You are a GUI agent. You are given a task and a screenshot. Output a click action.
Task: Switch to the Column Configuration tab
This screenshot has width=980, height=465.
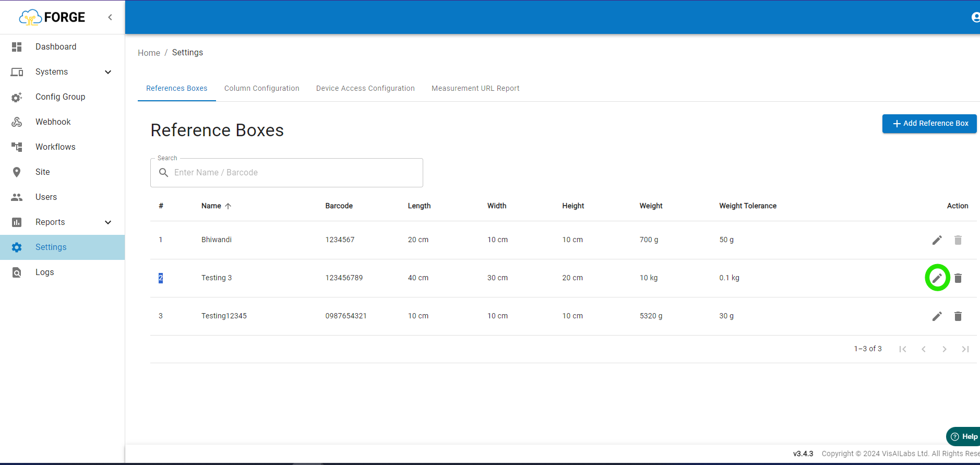262,88
